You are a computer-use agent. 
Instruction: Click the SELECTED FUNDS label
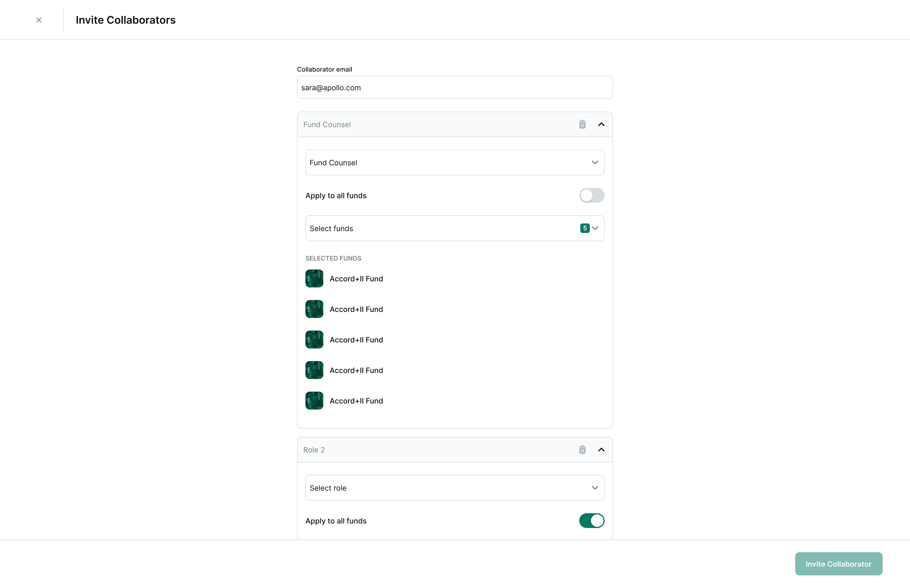click(333, 258)
